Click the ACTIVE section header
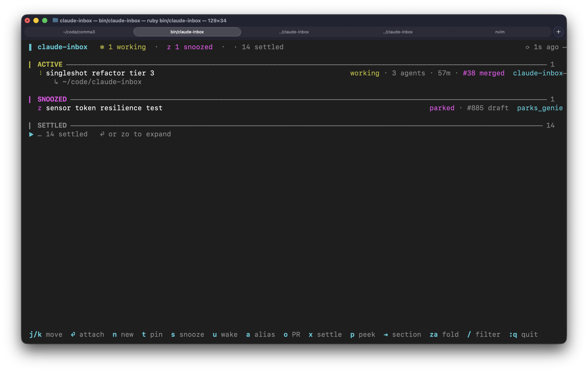Image resolution: width=588 pixels, height=372 pixels. click(x=50, y=64)
